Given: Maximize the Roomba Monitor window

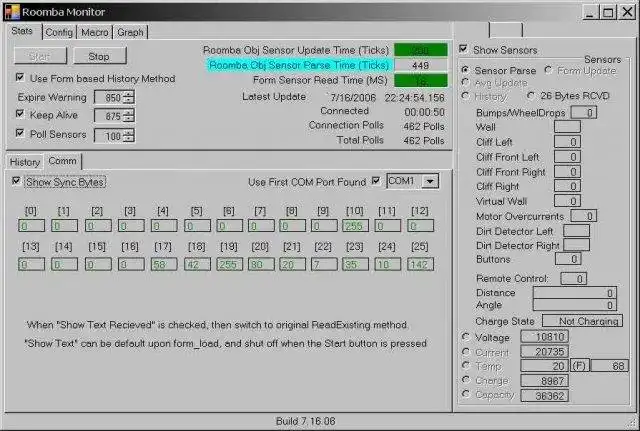Looking at the screenshot, I should [x=607, y=12].
